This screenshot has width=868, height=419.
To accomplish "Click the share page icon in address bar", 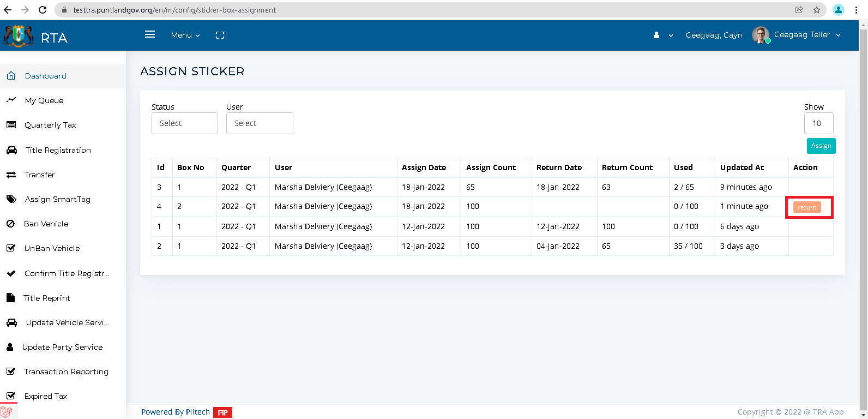I will click(x=799, y=10).
